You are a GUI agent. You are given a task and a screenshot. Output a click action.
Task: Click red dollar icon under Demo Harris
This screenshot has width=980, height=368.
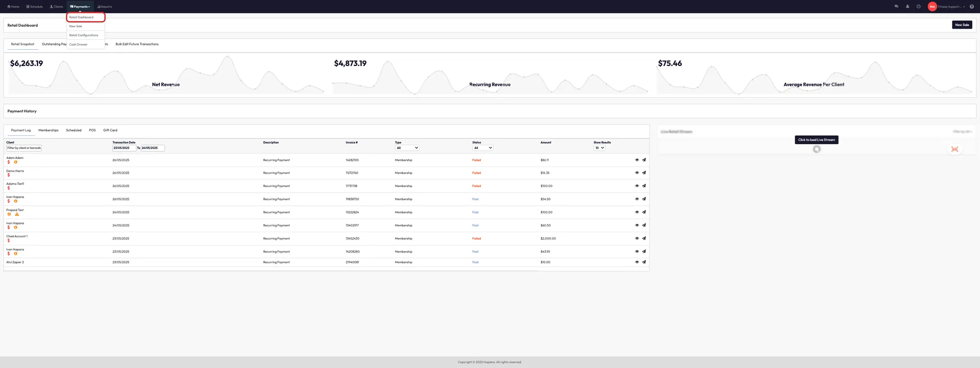pos(9,175)
